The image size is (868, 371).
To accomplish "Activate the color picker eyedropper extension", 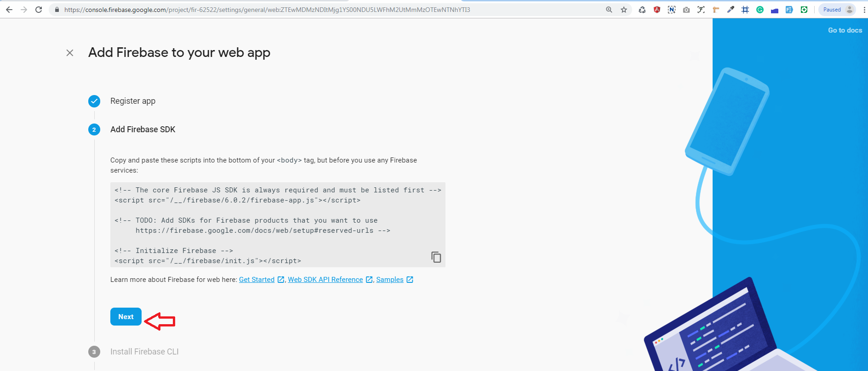I will tap(731, 10).
